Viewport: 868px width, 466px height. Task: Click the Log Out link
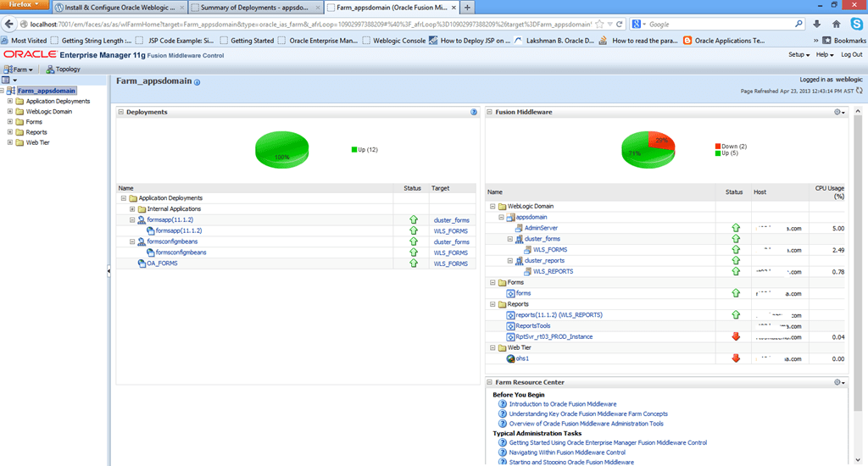click(x=851, y=55)
